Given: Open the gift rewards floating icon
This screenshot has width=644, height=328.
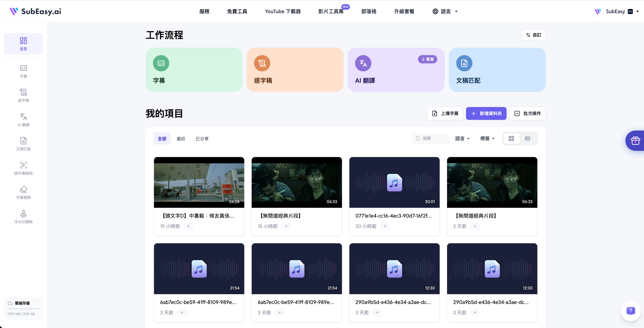Looking at the screenshot, I should (635, 141).
